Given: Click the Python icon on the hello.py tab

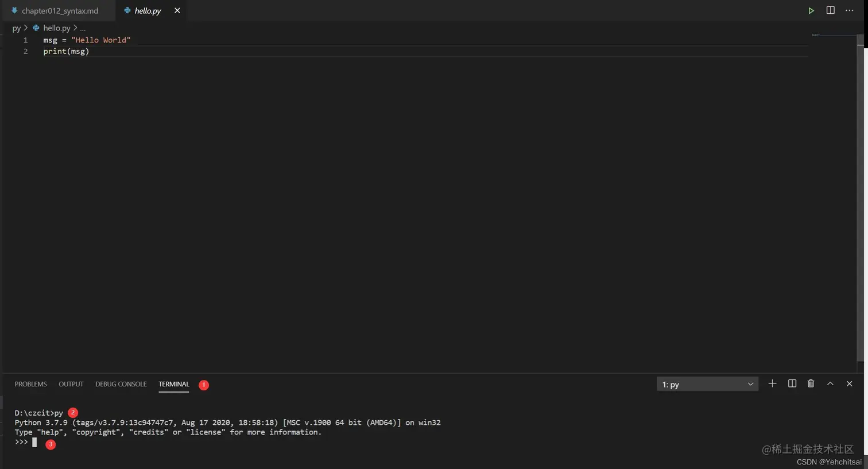Looking at the screenshot, I should (127, 10).
